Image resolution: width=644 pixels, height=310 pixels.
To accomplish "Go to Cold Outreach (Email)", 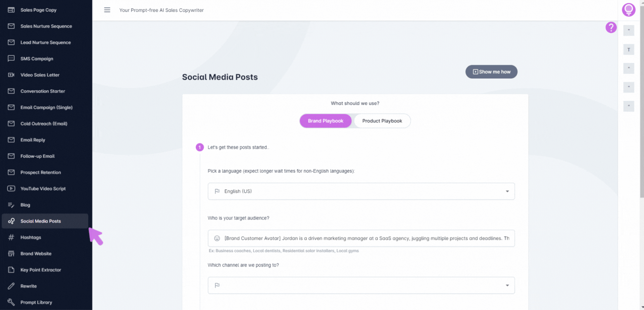I will point(44,124).
